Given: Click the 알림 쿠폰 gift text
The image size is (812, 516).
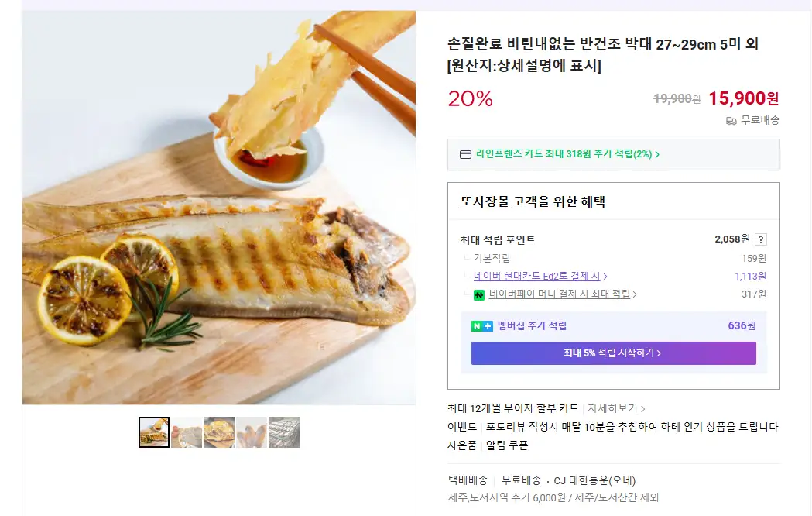Looking at the screenshot, I should [507, 445].
